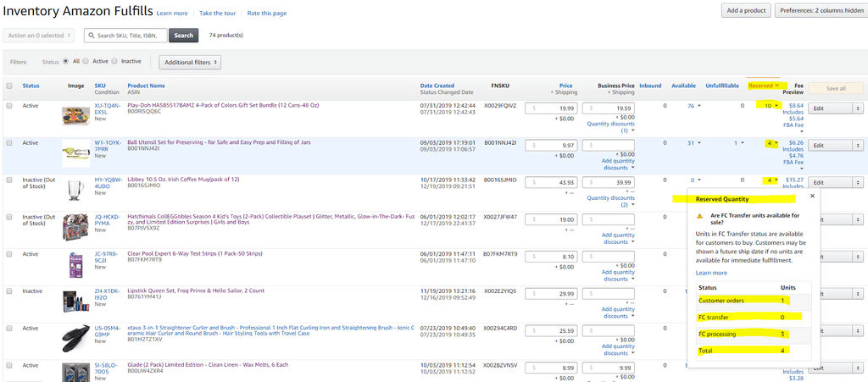This screenshot has height=382, width=868.
Task: Choose the All status radio button
Action: 66,61
